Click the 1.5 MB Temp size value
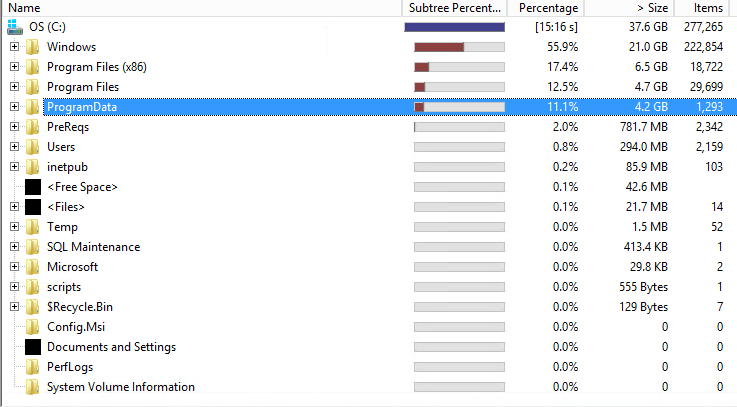The width and height of the screenshot is (737, 407). [650, 227]
